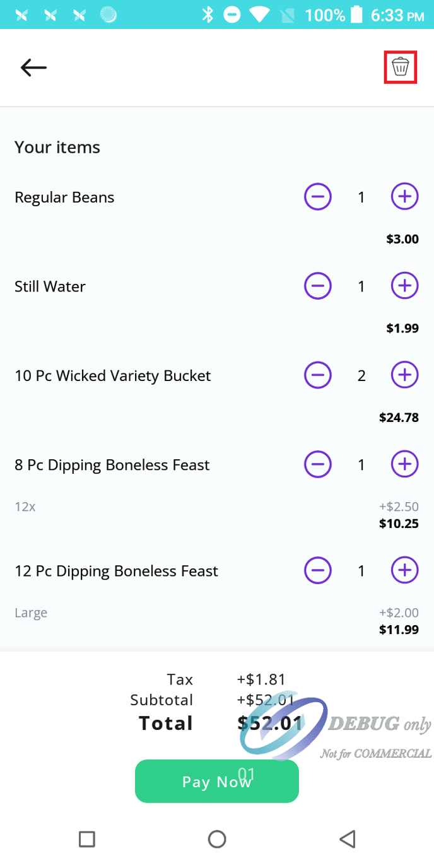
Task: Tap the Pay Now button
Action: point(216,782)
